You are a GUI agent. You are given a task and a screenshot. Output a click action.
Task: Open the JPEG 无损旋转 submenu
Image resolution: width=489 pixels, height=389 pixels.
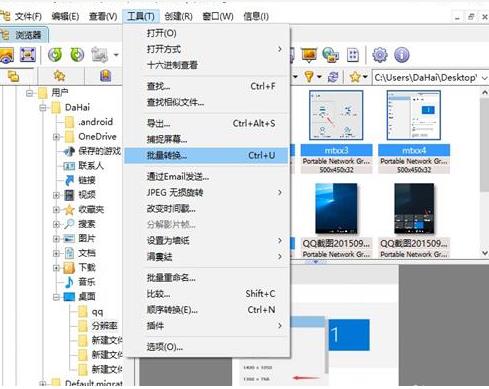[x=207, y=192]
